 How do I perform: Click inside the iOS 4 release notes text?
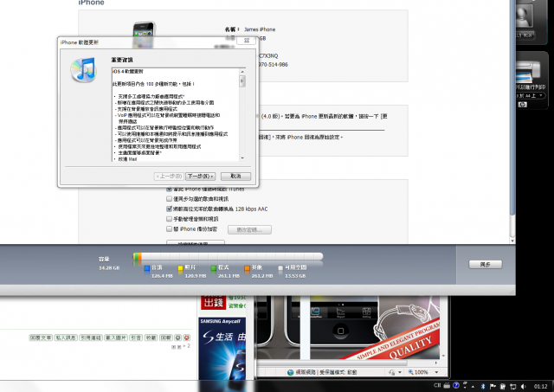click(x=176, y=115)
